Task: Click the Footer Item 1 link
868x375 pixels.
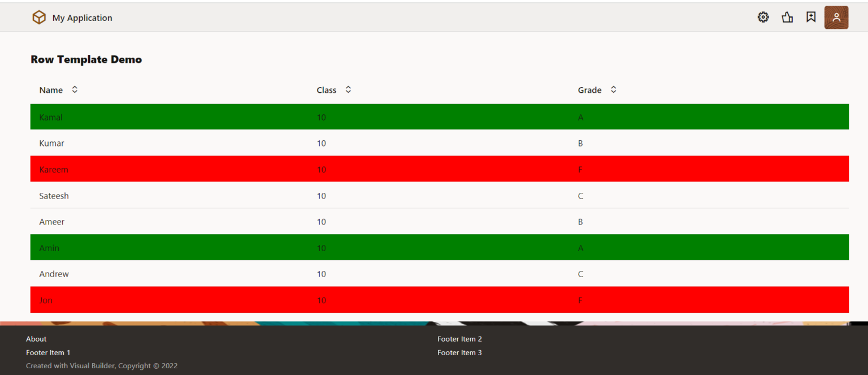Action: pyautogui.click(x=48, y=352)
